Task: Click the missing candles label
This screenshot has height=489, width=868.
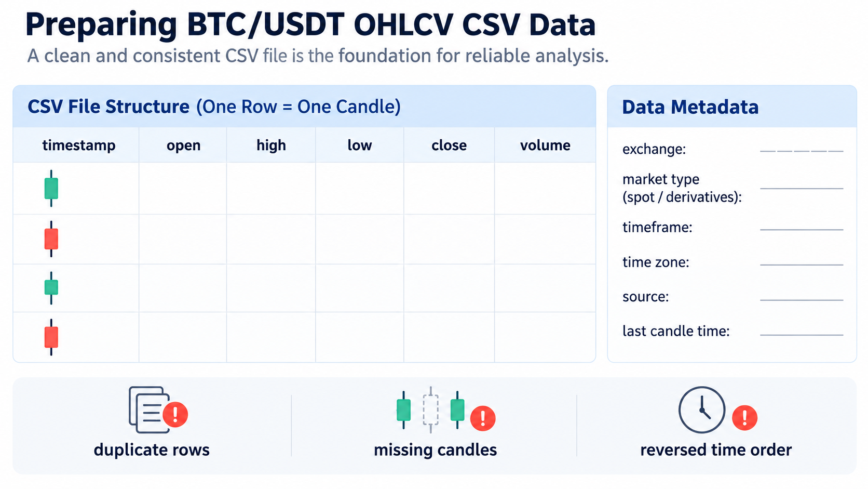Action: (435, 450)
